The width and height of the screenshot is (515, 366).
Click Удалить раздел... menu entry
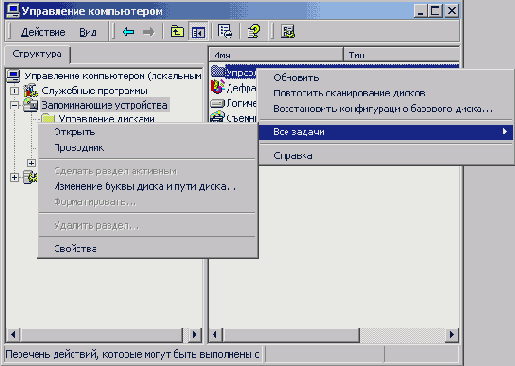pos(148,226)
